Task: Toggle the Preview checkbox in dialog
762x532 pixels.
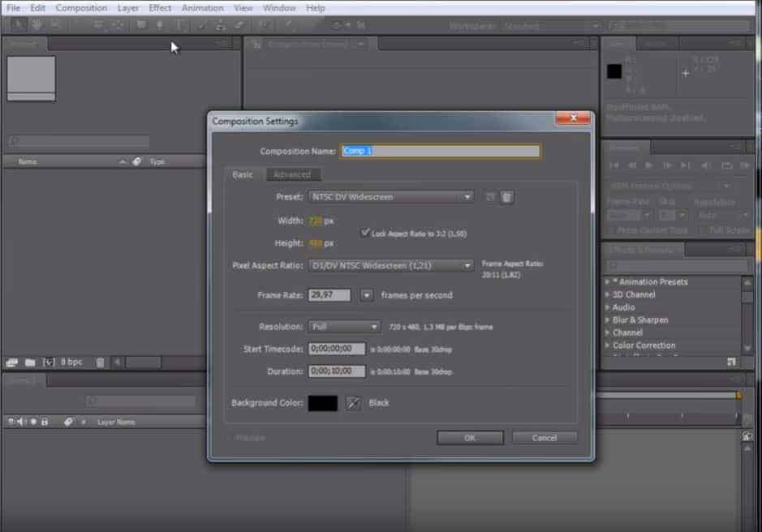Action: click(x=227, y=438)
